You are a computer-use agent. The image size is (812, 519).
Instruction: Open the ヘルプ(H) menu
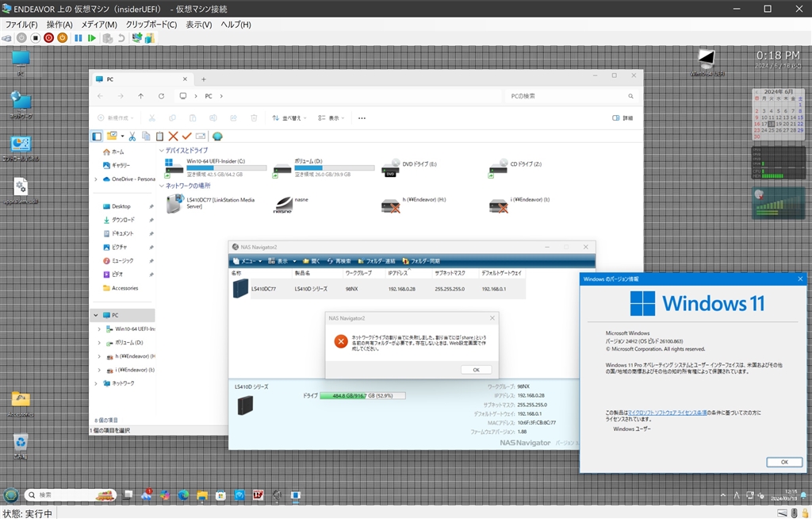pyautogui.click(x=236, y=25)
